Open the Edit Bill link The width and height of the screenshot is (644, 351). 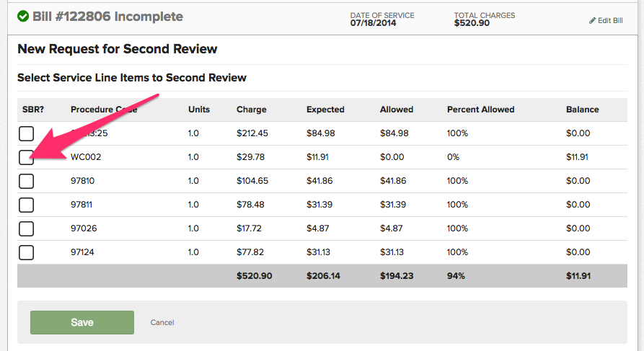coord(609,21)
